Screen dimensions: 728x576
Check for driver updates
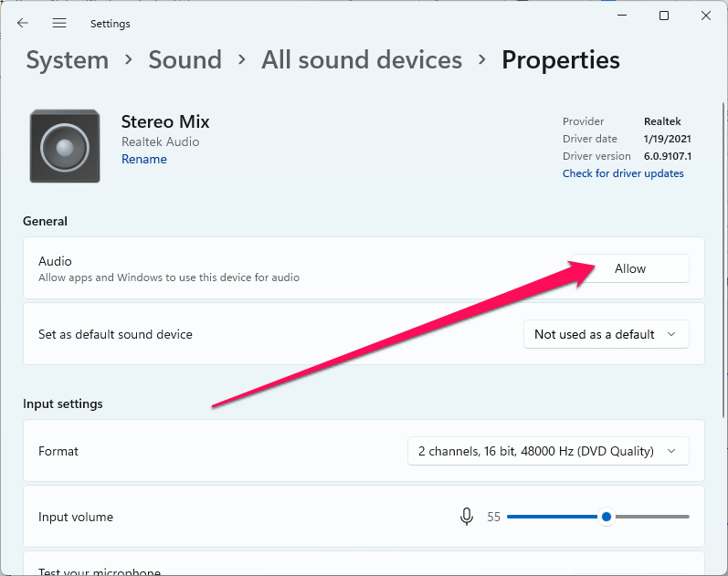pos(623,173)
